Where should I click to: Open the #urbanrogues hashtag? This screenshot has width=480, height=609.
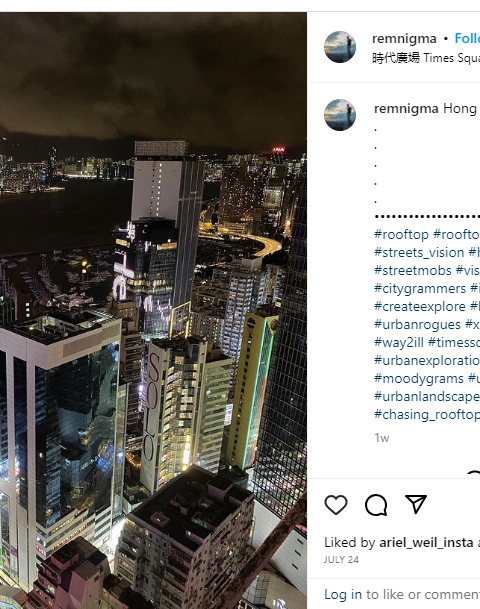tap(417, 324)
